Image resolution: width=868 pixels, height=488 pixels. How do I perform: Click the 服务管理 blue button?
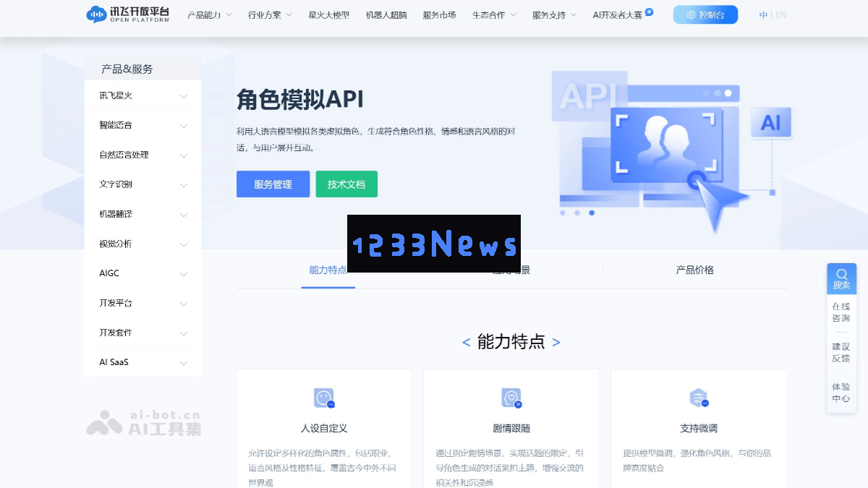[x=273, y=184]
